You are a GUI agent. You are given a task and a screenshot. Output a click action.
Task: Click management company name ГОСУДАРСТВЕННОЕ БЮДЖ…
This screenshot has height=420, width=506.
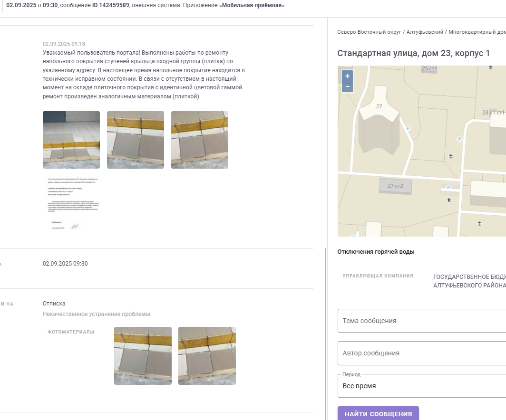[x=469, y=281]
